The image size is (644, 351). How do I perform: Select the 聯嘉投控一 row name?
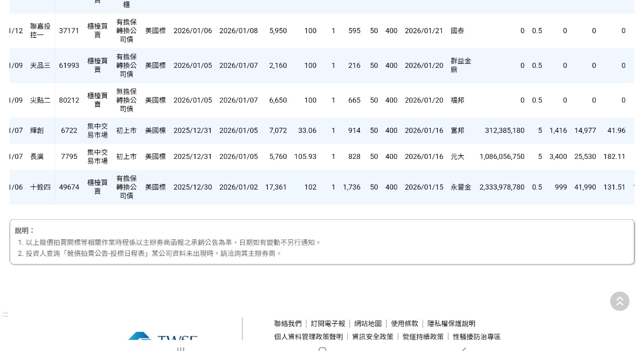(40, 31)
